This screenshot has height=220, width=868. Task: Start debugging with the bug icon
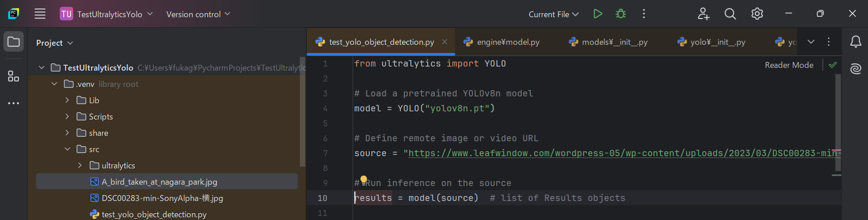pyautogui.click(x=621, y=14)
